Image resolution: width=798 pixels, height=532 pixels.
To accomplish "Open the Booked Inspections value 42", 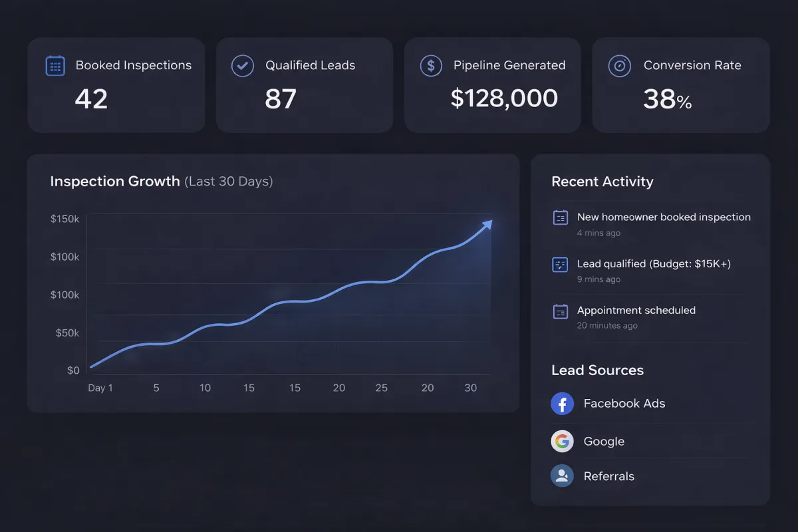I will (91, 99).
